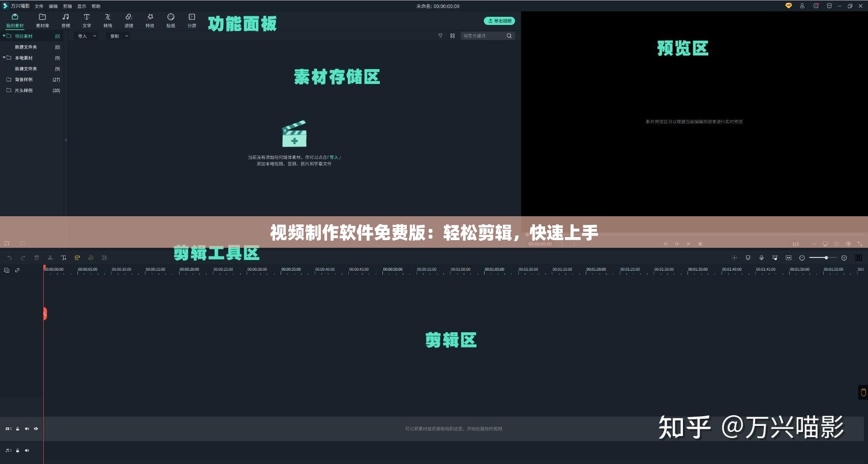The width and height of the screenshot is (868, 464).
Task: Click the marker shield icon
Action: [748, 258]
